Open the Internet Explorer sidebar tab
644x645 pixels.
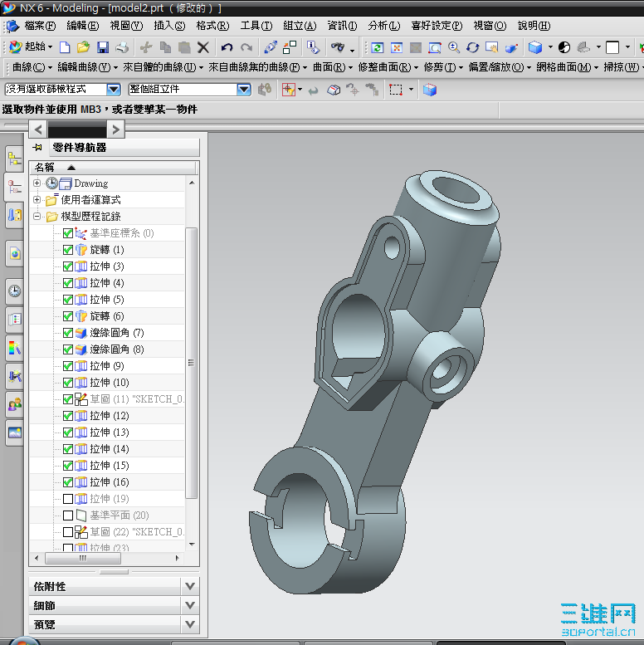tap(15, 253)
